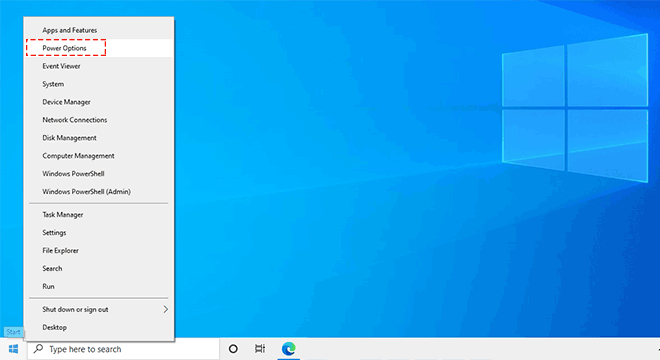The image size is (660, 360).
Task: Open Settings from the menu
Action: coord(99,232)
